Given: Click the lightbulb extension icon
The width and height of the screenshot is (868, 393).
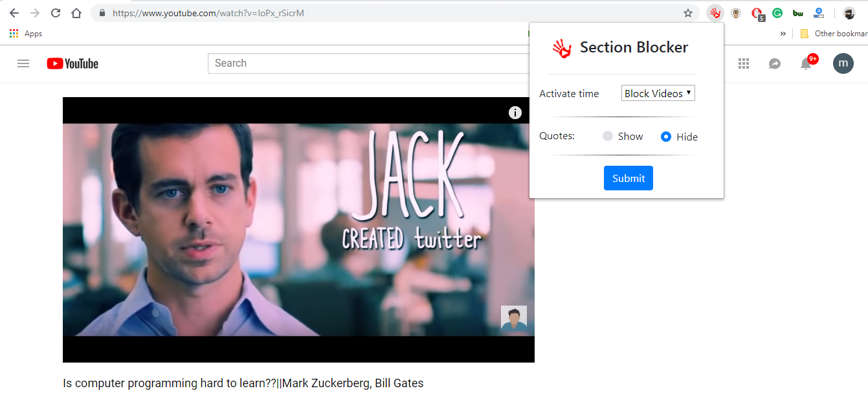Looking at the screenshot, I should pos(735,12).
